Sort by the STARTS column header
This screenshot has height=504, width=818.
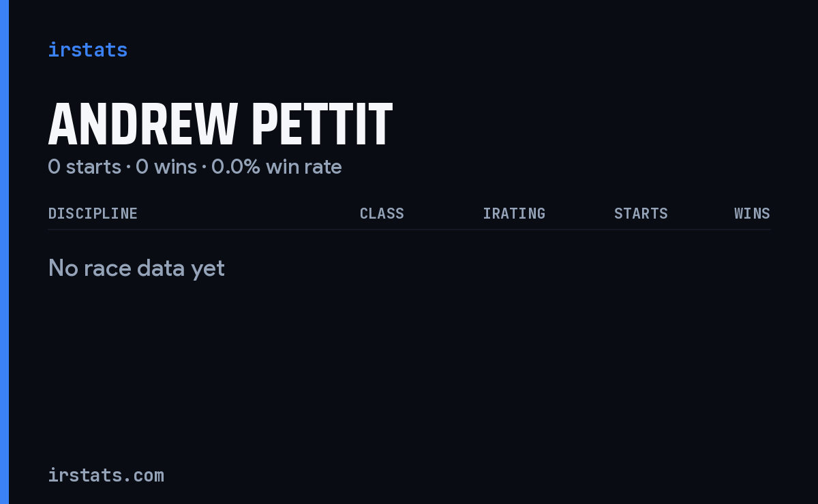641,213
